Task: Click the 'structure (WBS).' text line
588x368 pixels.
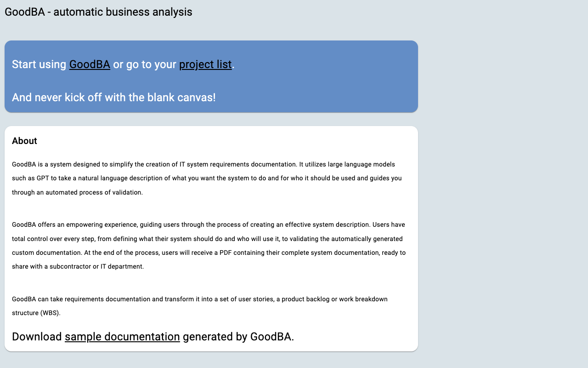Action: (x=36, y=313)
